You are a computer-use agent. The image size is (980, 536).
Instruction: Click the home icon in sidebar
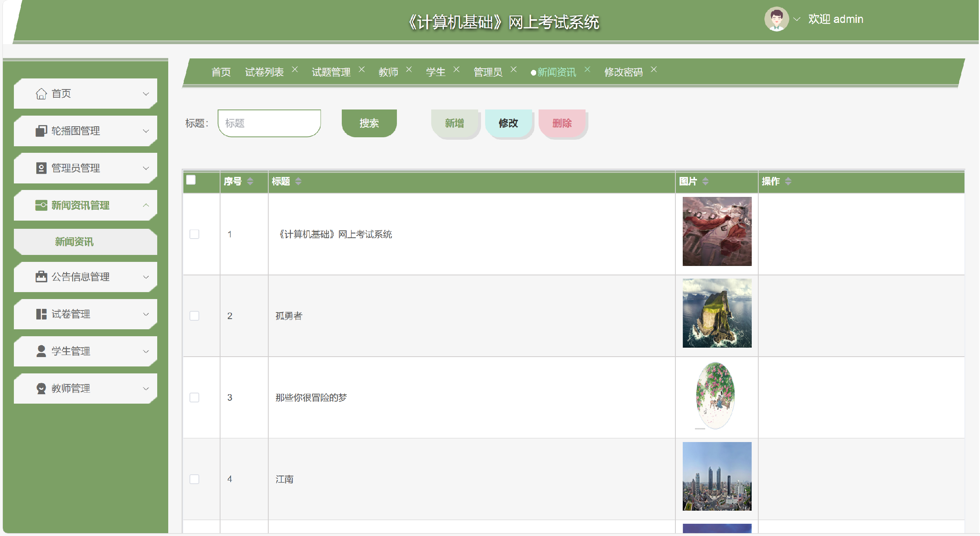(41, 94)
